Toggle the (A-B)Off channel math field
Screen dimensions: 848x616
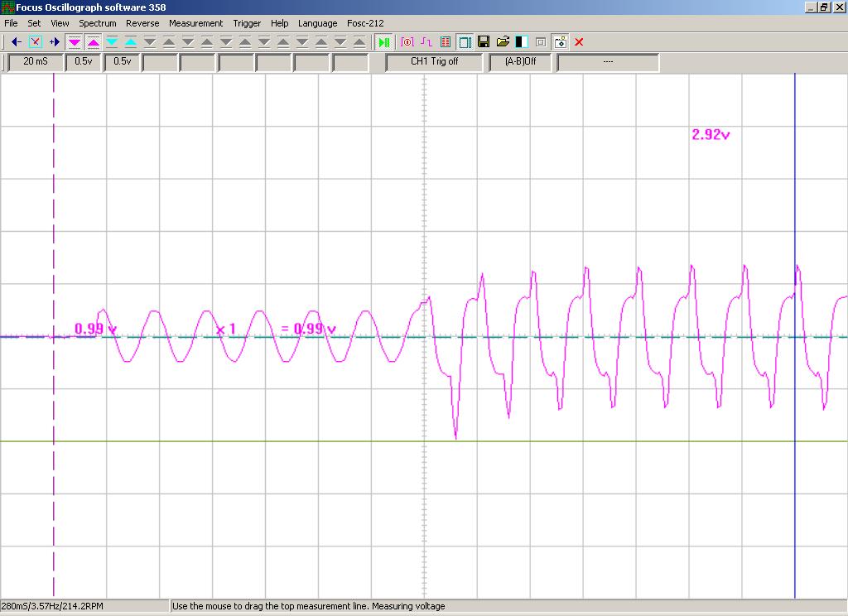coord(520,61)
